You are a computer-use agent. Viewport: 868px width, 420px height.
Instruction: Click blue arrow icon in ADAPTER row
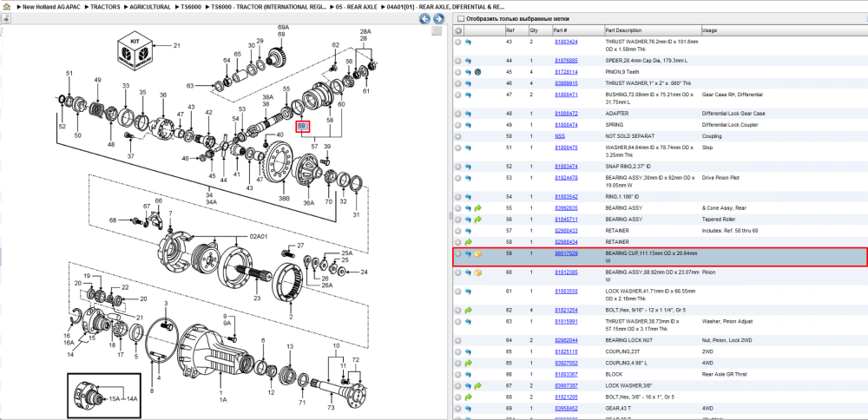[468, 114]
